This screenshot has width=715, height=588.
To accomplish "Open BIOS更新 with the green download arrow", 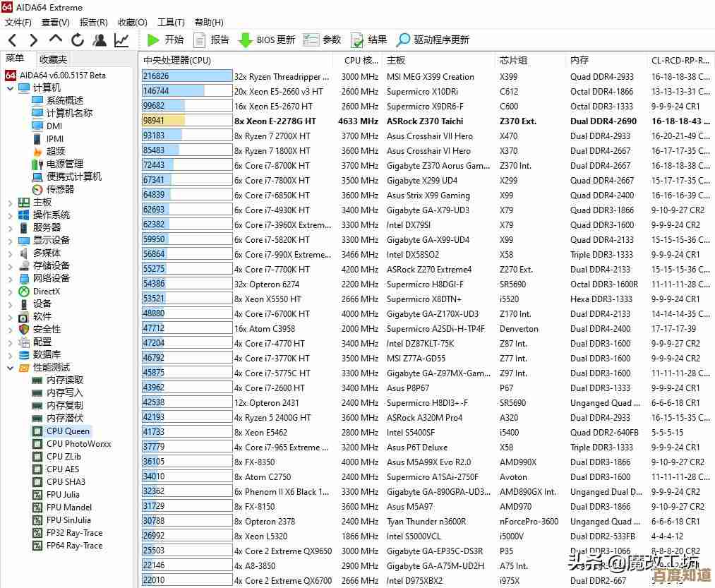I will 267,40.
